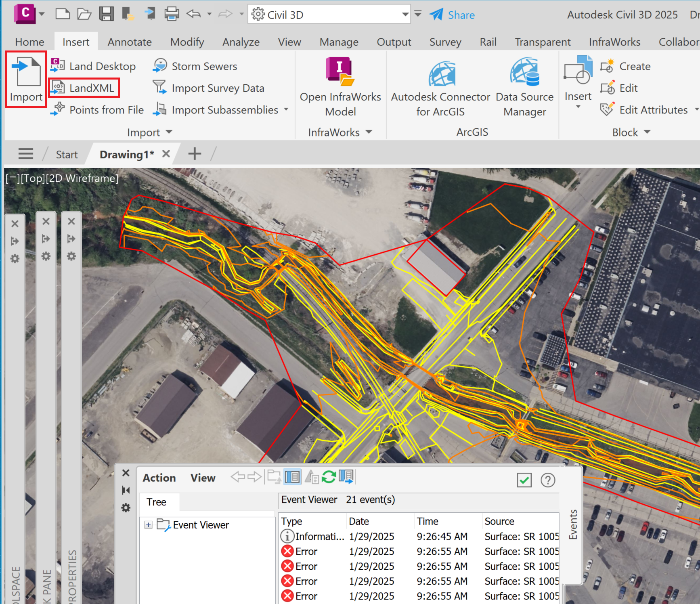
Task: Click the Drawing1 drawing tab
Action: coord(126,154)
